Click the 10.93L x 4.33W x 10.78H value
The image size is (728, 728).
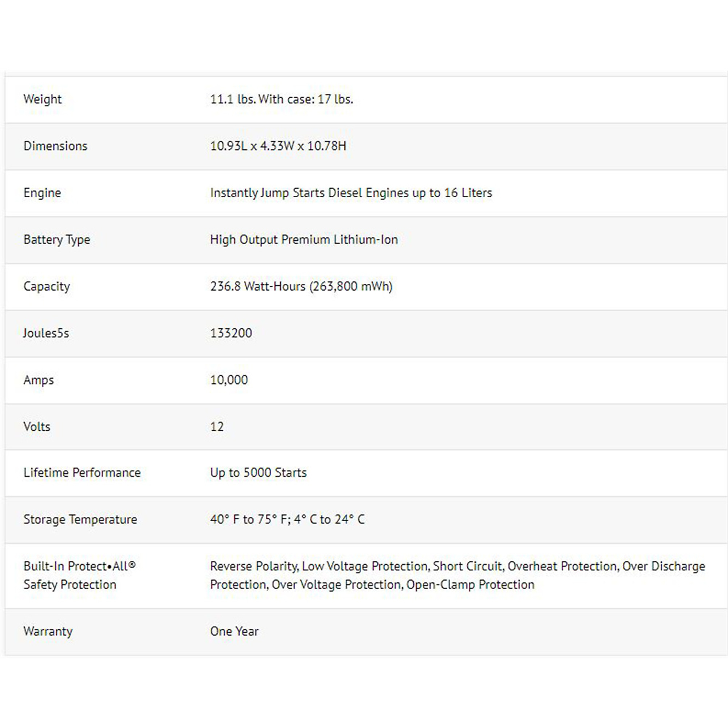(x=278, y=146)
